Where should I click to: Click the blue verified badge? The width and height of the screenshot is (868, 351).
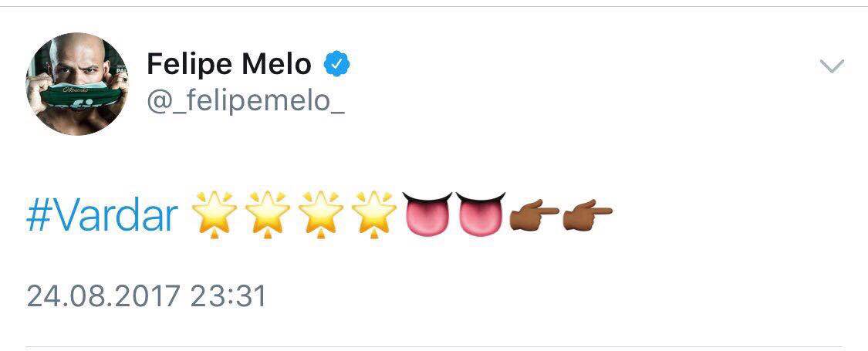(x=336, y=65)
